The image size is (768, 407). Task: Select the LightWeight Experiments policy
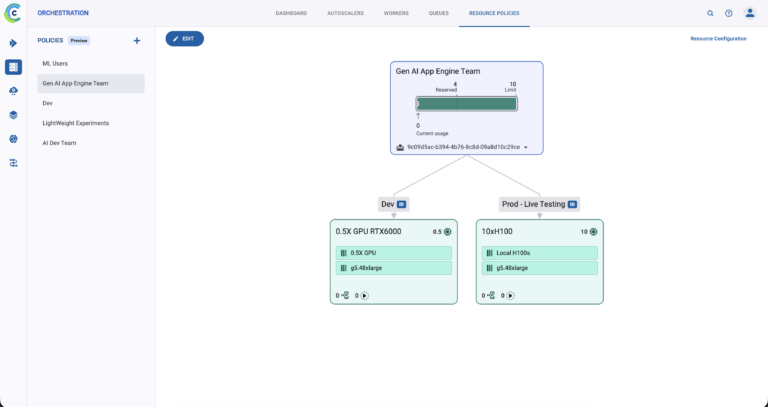75,123
